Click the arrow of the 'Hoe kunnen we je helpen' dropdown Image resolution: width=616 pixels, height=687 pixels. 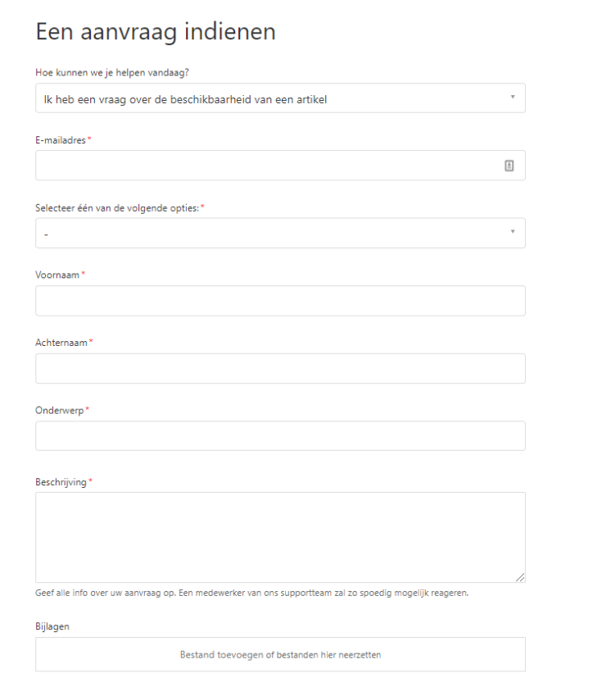click(513, 98)
